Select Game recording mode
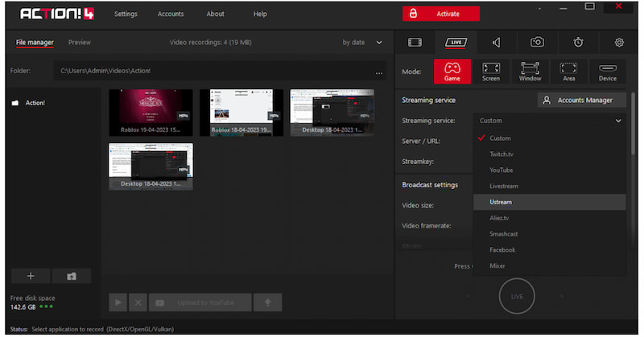The height and width of the screenshot is (337, 644). [452, 72]
